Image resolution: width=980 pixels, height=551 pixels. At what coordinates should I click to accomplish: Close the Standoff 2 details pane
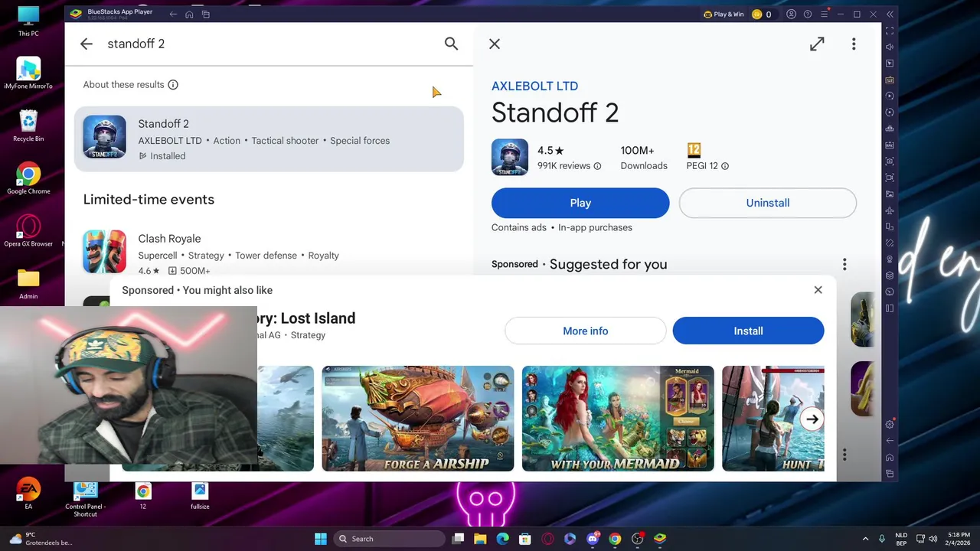pyautogui.click(x=495, y=44)
